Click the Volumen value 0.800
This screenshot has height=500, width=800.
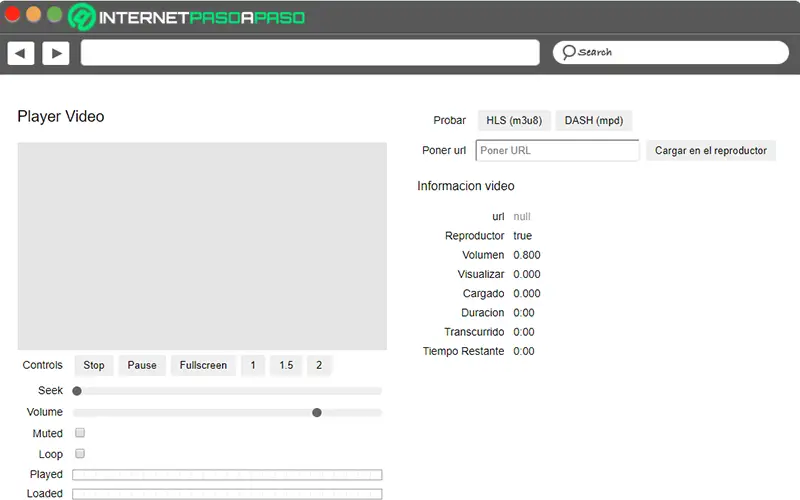point(527,255)
